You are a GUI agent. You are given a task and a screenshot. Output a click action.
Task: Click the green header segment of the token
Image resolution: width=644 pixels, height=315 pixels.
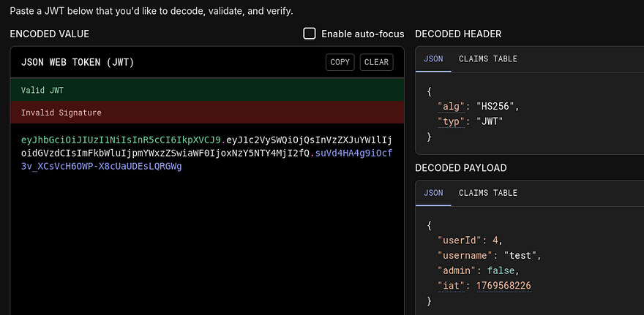tap(121, 139)
